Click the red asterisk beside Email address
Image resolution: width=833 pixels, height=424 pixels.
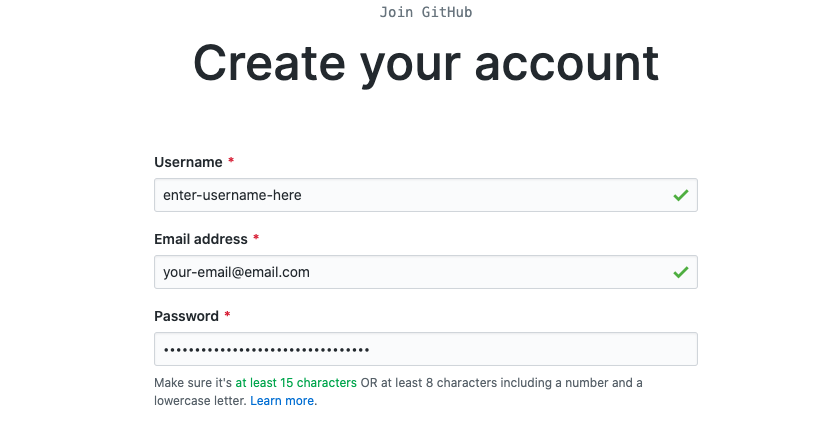[256, 239]
